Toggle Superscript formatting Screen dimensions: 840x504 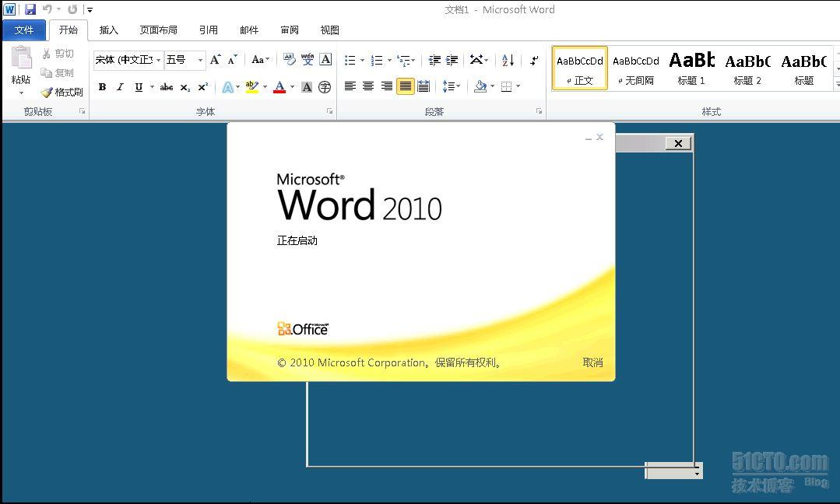pyautogui.click(x=203, y=86)
